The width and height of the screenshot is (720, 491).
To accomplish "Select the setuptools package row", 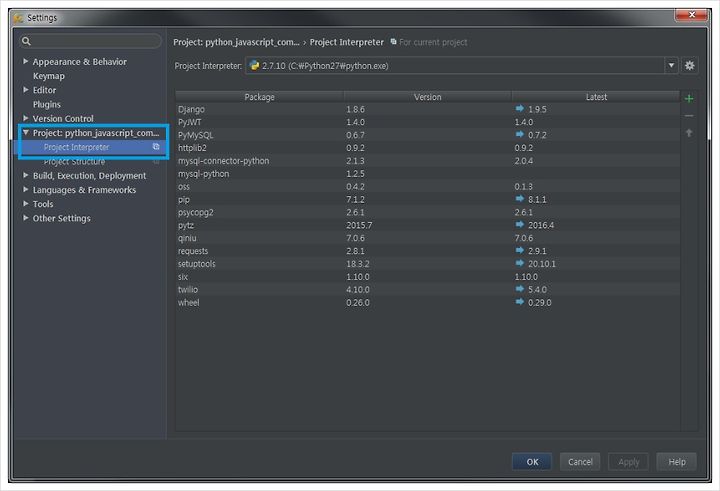I will point(428,264).
